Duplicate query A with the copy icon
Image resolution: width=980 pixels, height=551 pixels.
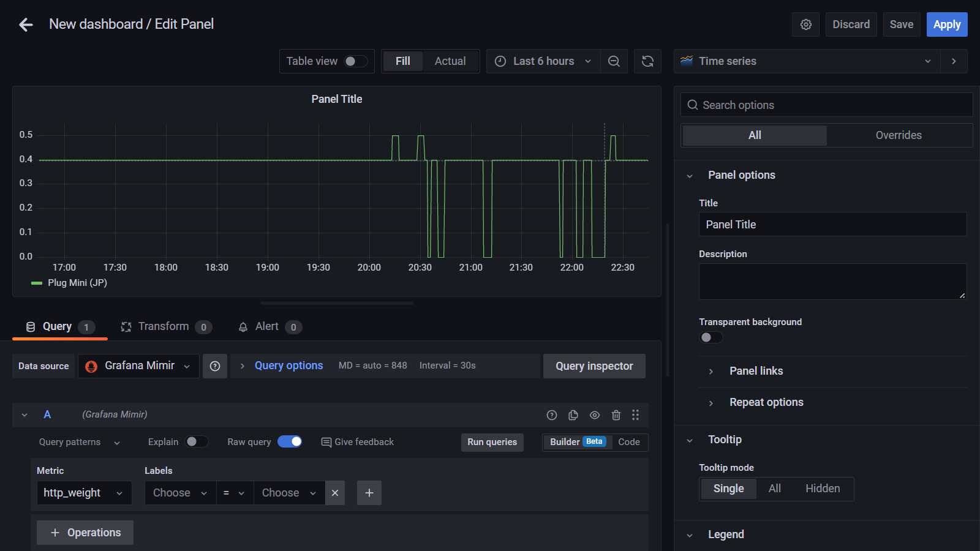pyautogui.click(x=573, y=415)
